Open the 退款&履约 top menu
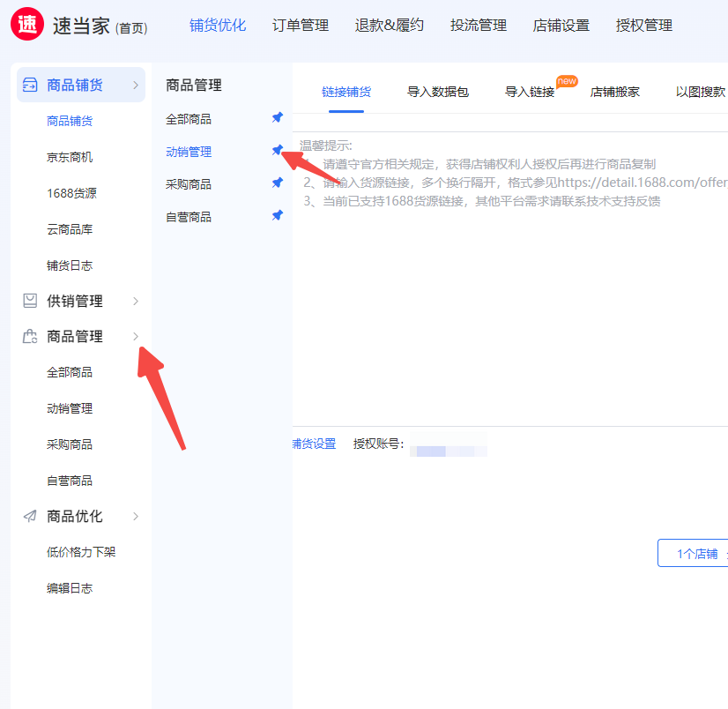Screen dimensions: 728x709 point(389,25)
